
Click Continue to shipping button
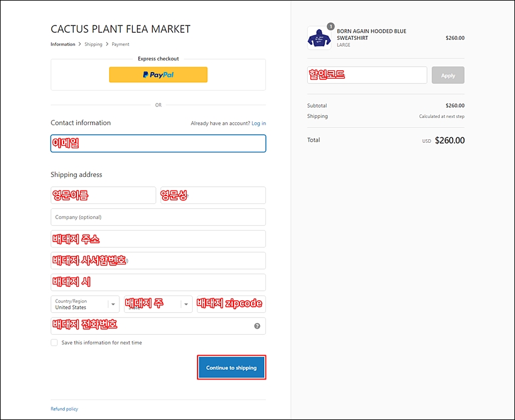(x=231, y=367)
